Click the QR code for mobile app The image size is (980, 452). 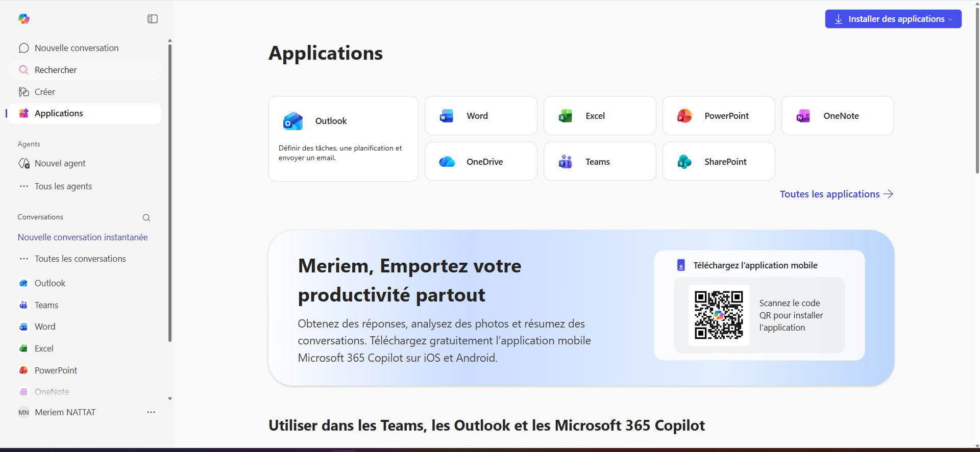click(718, 315)
